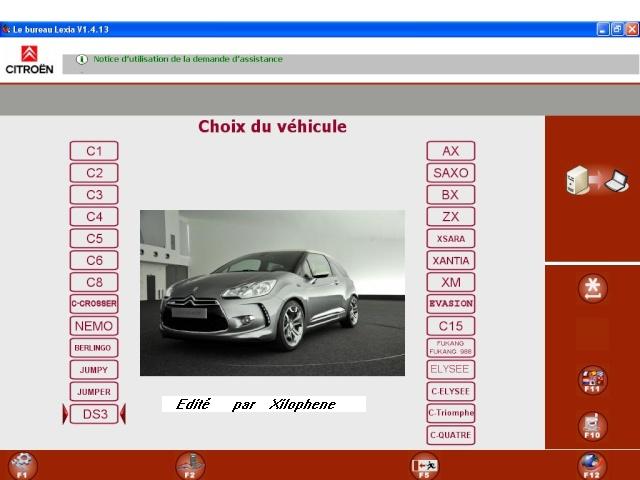Select the JUMPY van

[94, 370]
